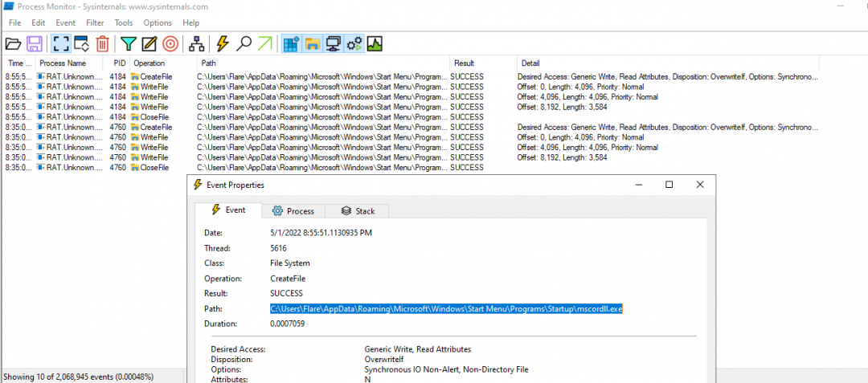Click the Clear display trash icon
This screenshot has width=868, height=383.
102,43
